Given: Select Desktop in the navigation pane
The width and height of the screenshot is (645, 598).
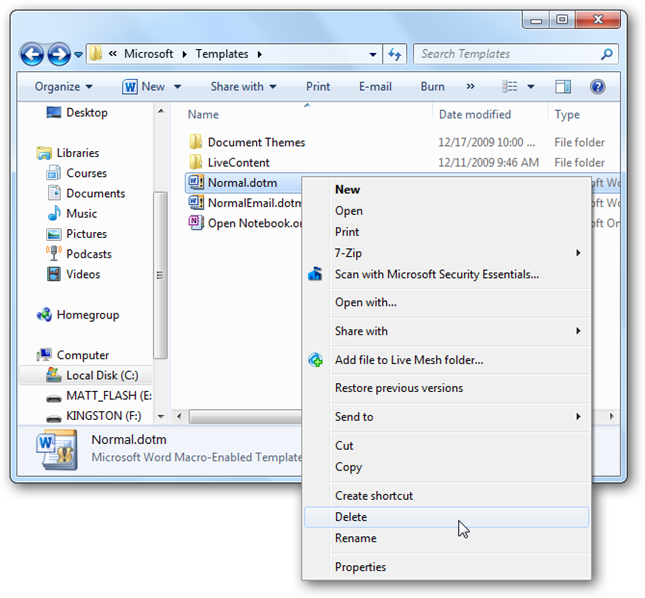Looking at the screenshot, I should point(77,113).
